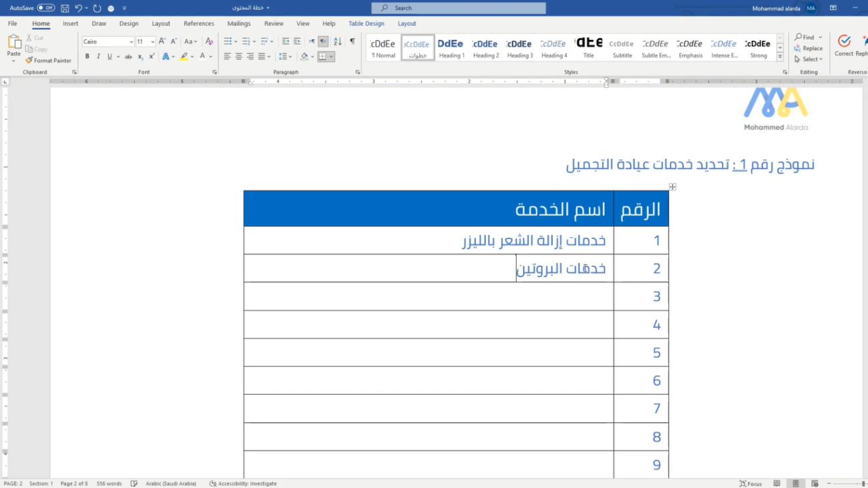This screenshot has height=488, width=868.
Task: Open borders dropdown arrow
Action: click(x=331, y=57)
